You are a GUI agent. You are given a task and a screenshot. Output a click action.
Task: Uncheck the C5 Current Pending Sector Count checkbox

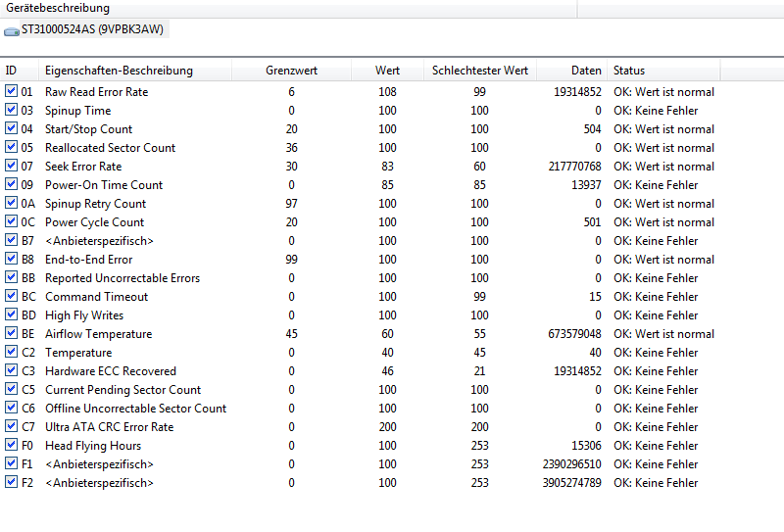point(11,389)
